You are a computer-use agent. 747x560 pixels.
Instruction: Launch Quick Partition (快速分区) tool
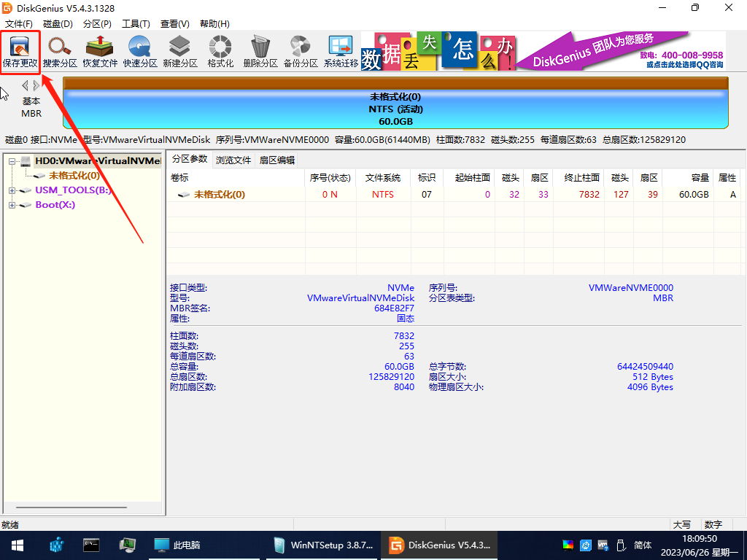(140, 52)
